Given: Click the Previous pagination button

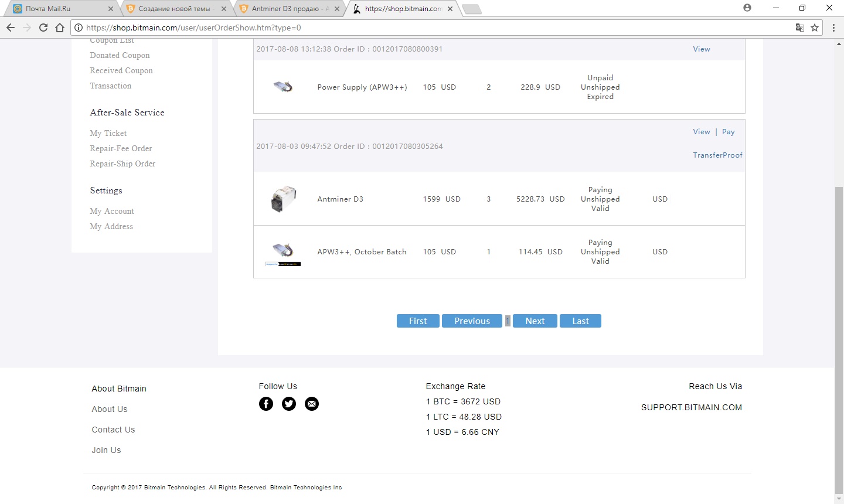Looking at the screenshot, I should 472,321.
